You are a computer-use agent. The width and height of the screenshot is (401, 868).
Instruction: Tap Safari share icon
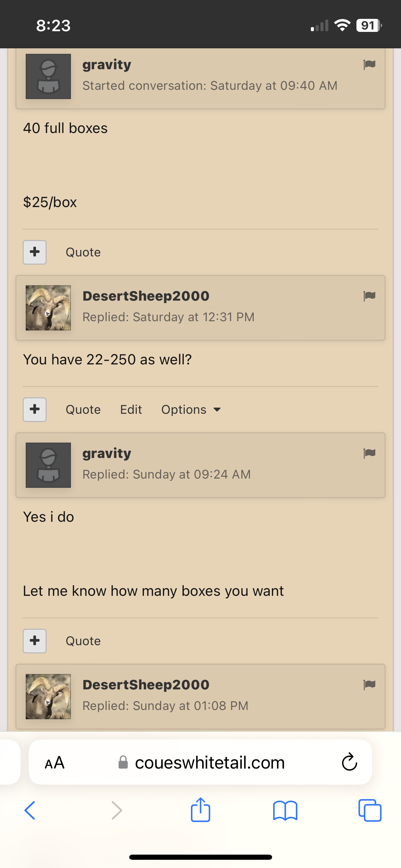coord(200,810)
